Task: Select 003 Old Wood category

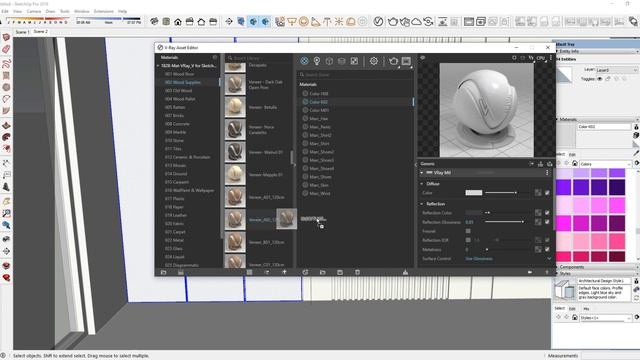Action: pos(178,91)
